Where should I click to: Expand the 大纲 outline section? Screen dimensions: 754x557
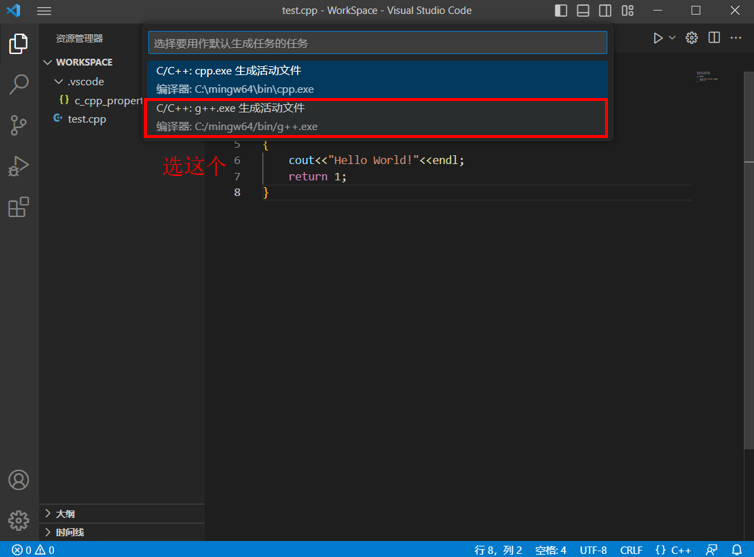coord(122,514)
